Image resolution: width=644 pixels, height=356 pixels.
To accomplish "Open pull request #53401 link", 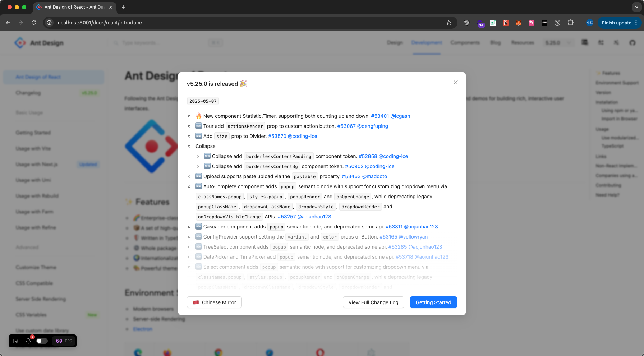I will pos(380,116).
